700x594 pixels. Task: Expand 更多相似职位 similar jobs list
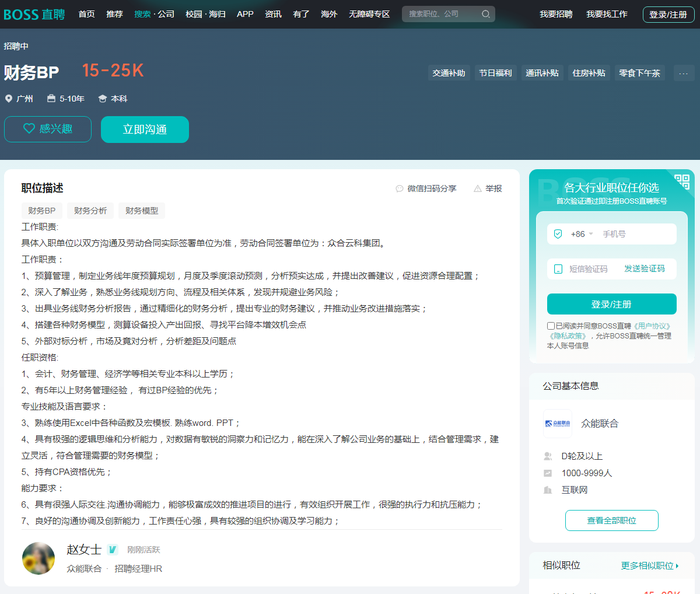pyautogui.click(x=649, y=565)
